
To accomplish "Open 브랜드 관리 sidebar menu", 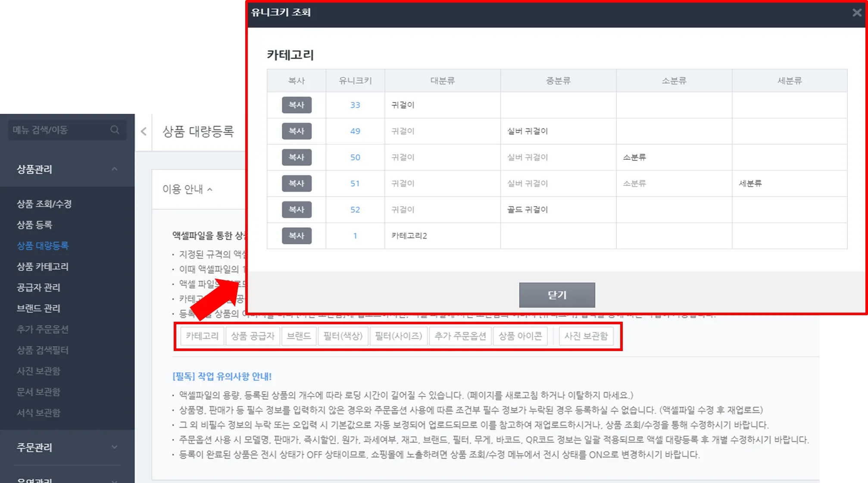I will [x=38, y=308].
